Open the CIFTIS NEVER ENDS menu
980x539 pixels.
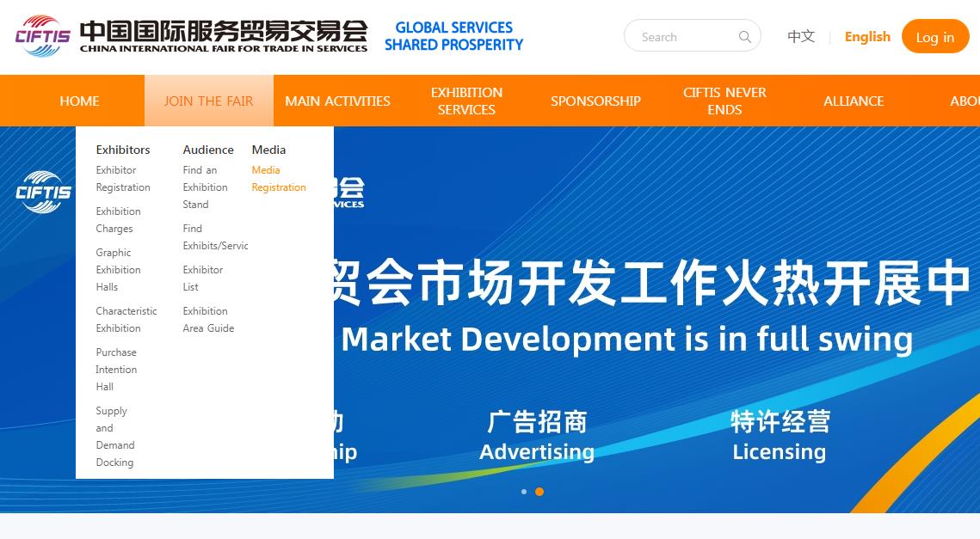pos(724,101)
